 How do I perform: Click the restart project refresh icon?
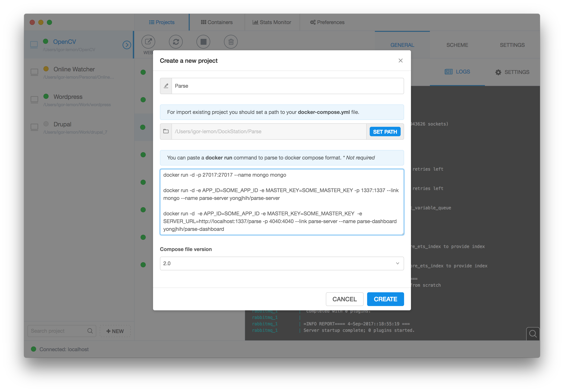176,41
